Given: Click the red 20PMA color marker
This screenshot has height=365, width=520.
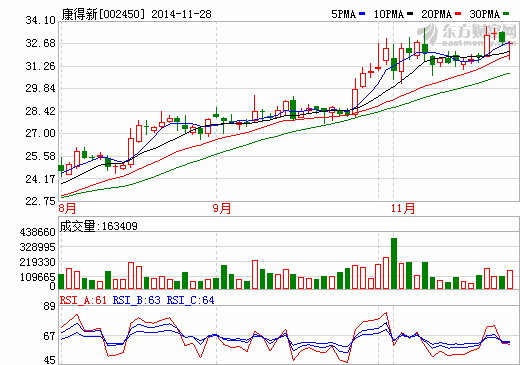Looking at the screenshot, I should pyautogui.click(x=458, y=14).
